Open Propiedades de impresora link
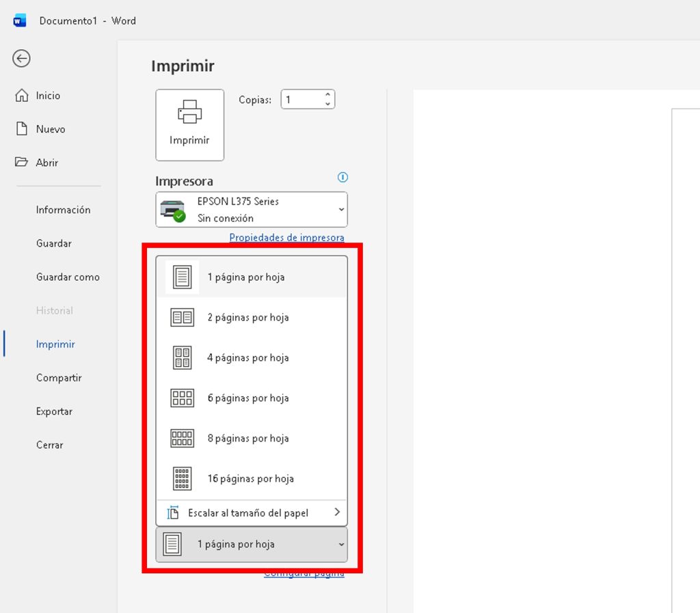The height and width of the screenshot is (613, 700). [286, 238]
